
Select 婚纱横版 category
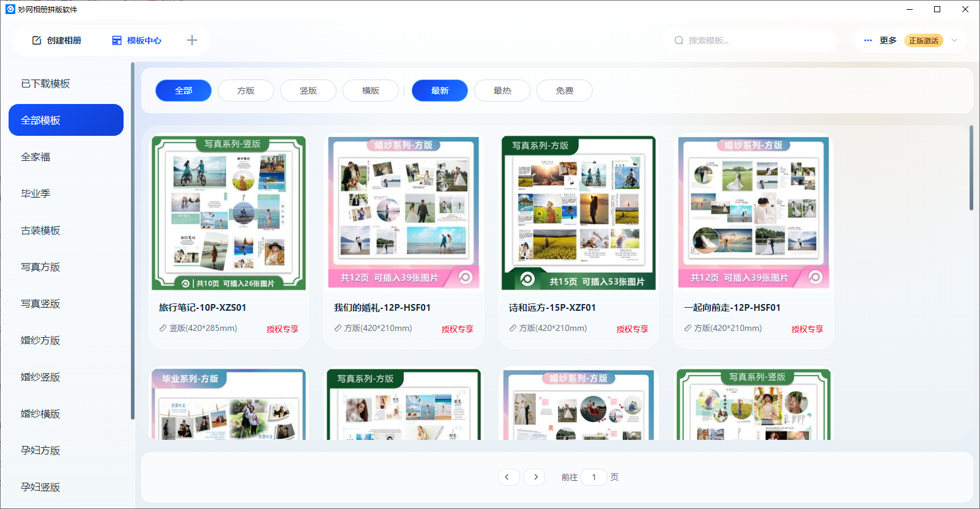tap(66, 414)
